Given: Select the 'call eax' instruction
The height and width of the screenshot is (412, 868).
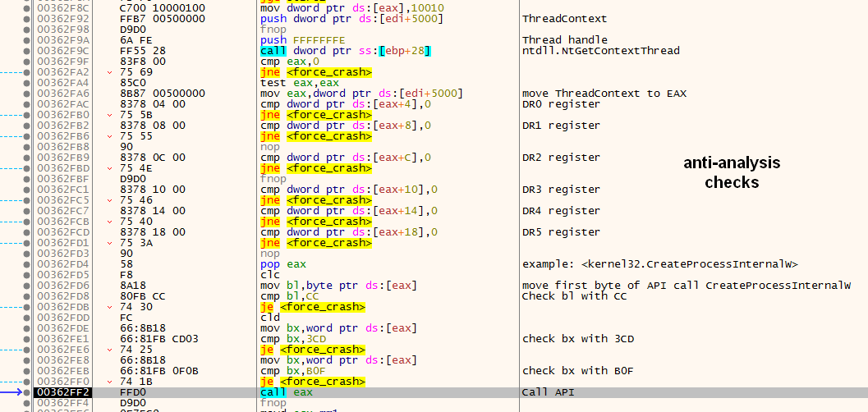Looking at the screenshot, I should [287, 392].
